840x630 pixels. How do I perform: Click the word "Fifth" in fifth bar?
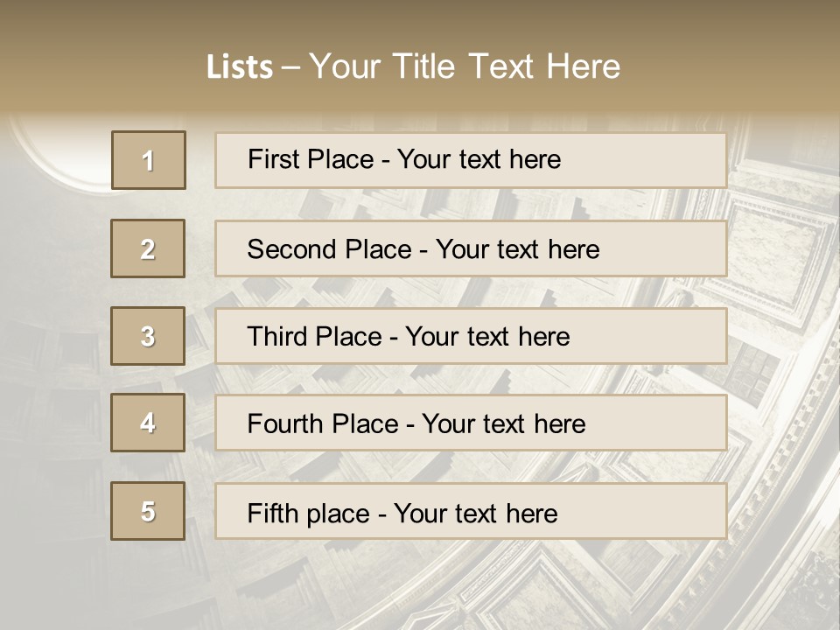[272, 513]
